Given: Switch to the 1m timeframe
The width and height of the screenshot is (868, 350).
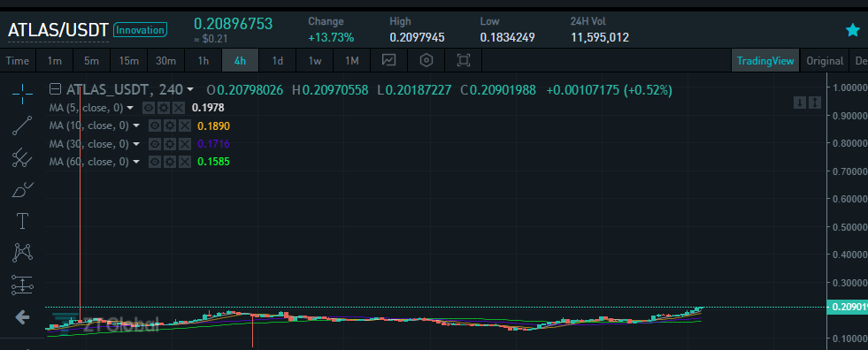Looking at the screenshot, I should pyautogui.click(x=54, y=60).
